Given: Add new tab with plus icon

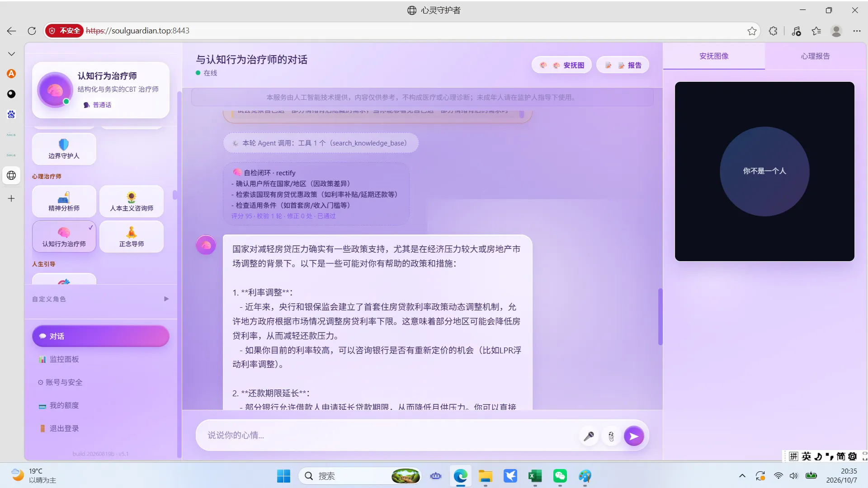Looking at the screenshot, I should (11, 198).
